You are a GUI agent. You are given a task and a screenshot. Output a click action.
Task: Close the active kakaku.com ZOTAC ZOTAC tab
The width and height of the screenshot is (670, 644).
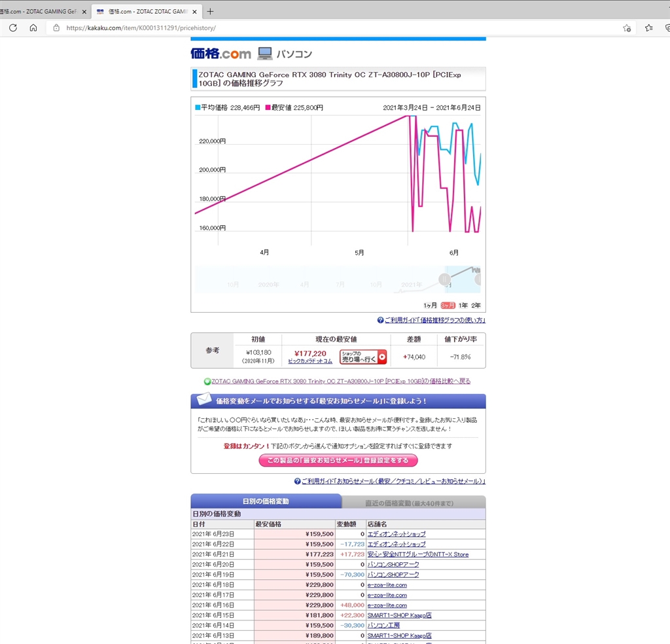click(x=194, y=12)
